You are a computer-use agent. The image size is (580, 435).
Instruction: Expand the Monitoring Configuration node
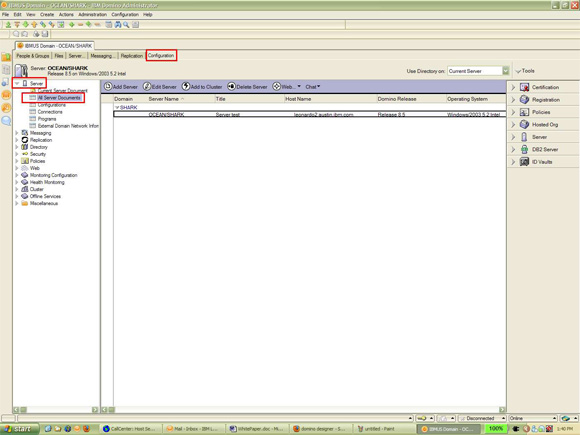pos(17,175)
